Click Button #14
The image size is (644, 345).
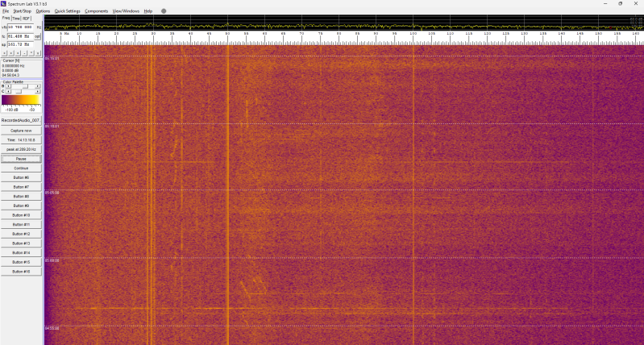tap(21, 252)
